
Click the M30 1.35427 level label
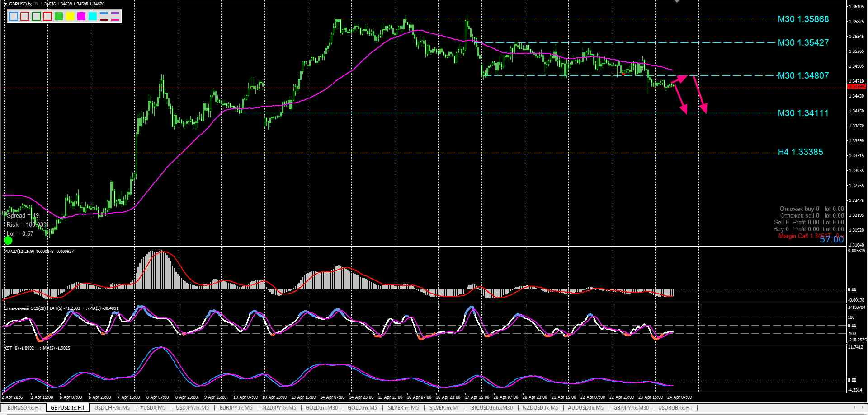point(803,43)
